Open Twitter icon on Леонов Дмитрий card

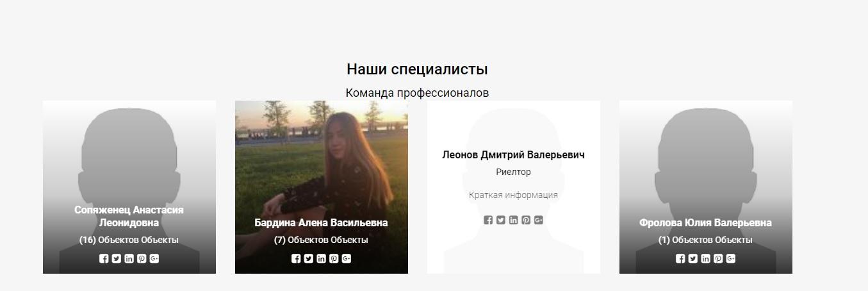click(501, 220)
